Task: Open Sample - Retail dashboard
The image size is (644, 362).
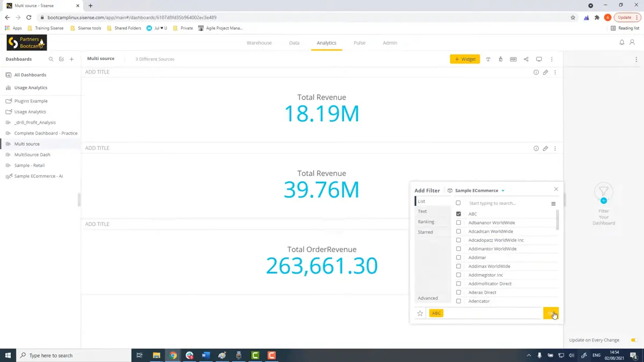Action: pyautogui.click(x=30, y=165)
